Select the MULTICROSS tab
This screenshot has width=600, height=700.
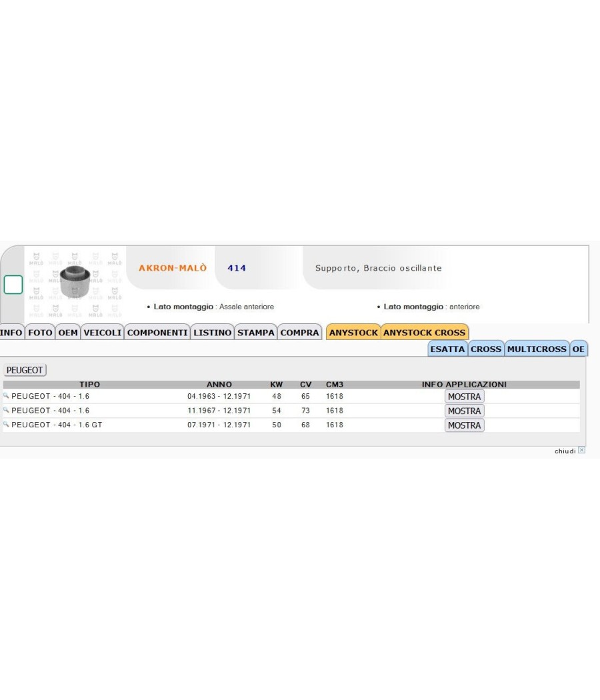(x=537, y=349)
